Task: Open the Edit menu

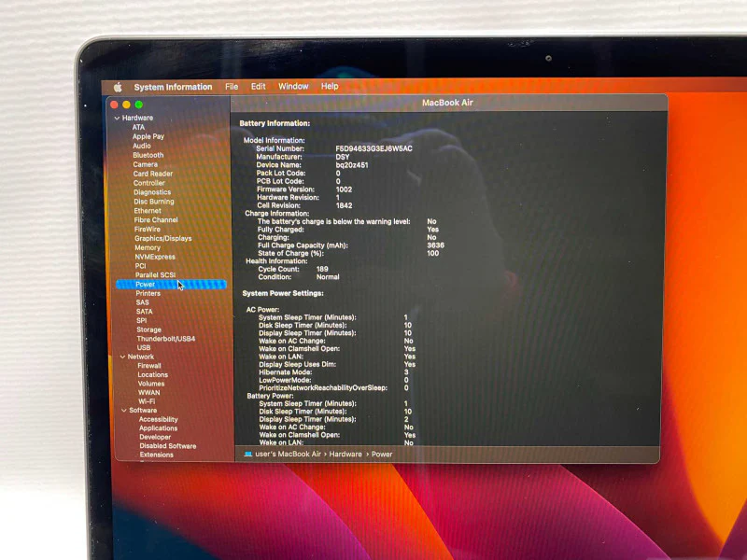Action: (259, 87)
